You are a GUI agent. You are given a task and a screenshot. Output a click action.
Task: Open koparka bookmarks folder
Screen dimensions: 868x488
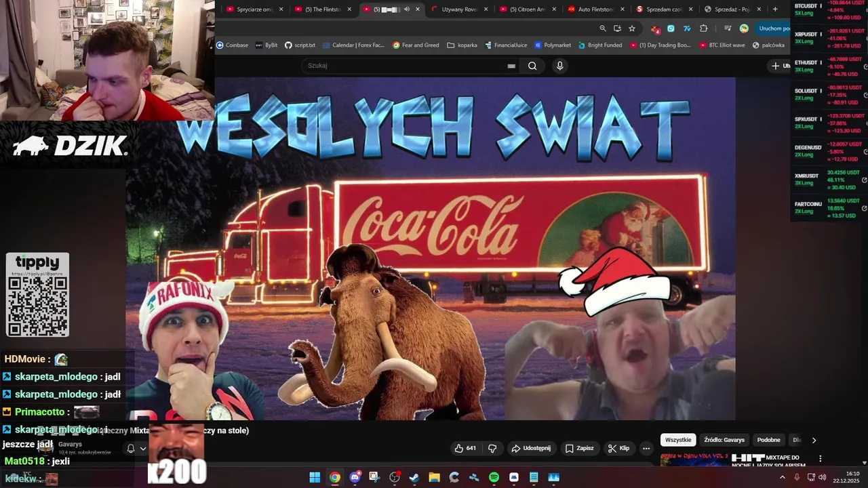[x=462, y=45]
